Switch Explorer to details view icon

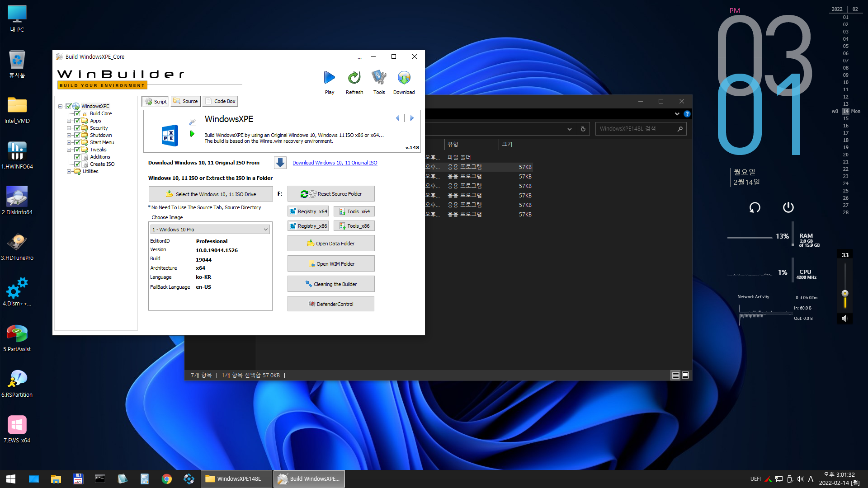pos(675,375)
